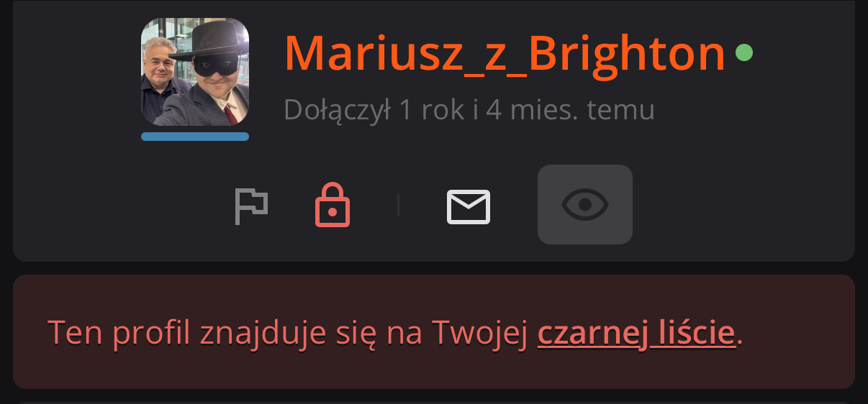The image size is (868, 404).
Task: Click the green online status dot
Action: [744, 52]
